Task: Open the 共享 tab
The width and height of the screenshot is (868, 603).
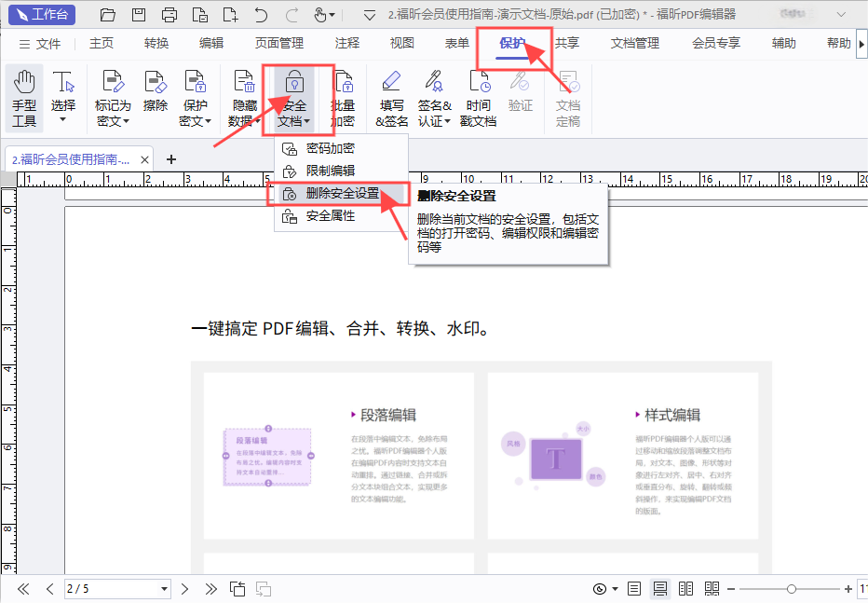Action: (567, 43)
